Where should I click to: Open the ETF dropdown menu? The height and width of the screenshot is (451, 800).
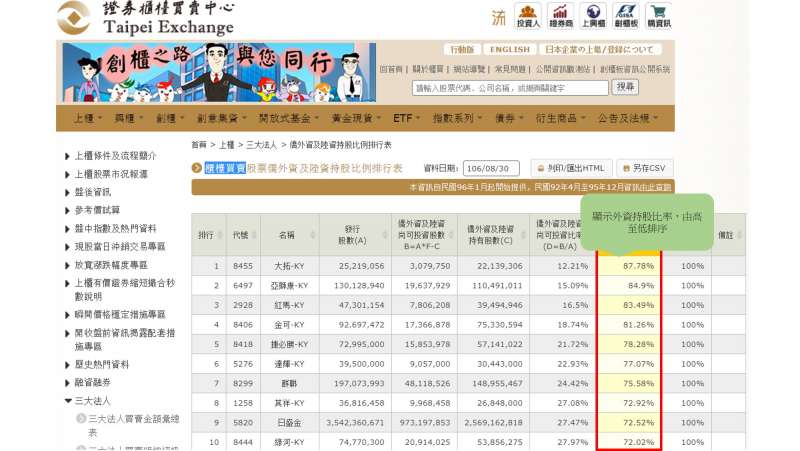[x=407, y=118]
